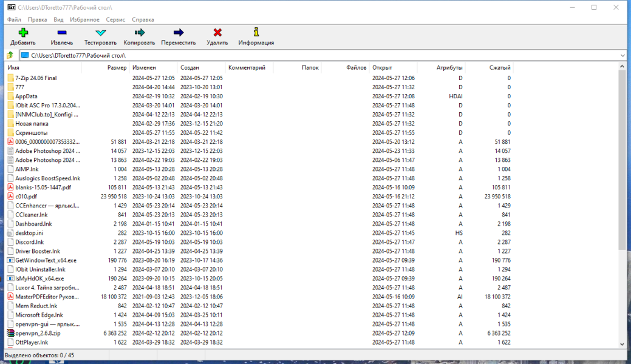Open the Избранное menu

tap(84, 19)
